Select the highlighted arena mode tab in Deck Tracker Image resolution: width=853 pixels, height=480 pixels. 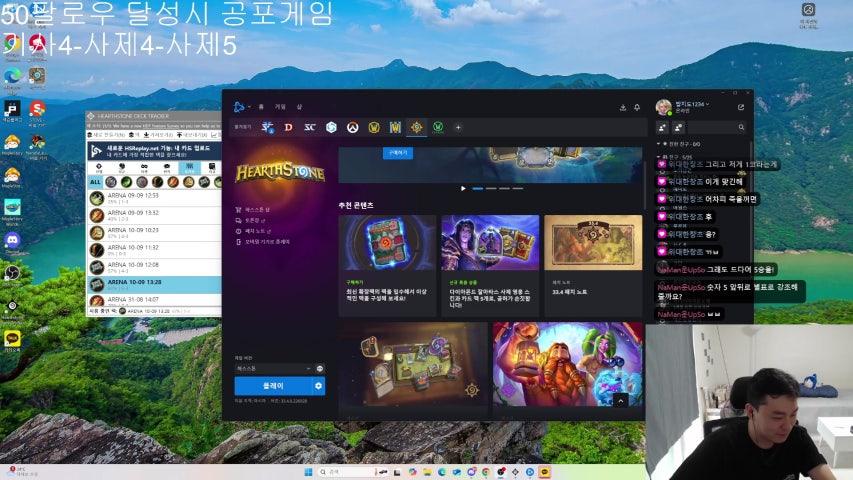pyautogui.click(x=189, y=167)
